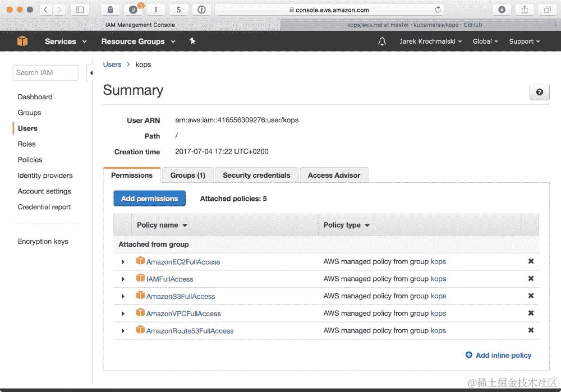Open a new tab with plus icon
The width and height of the screenshot is (561, 392).
click(555, 25)
